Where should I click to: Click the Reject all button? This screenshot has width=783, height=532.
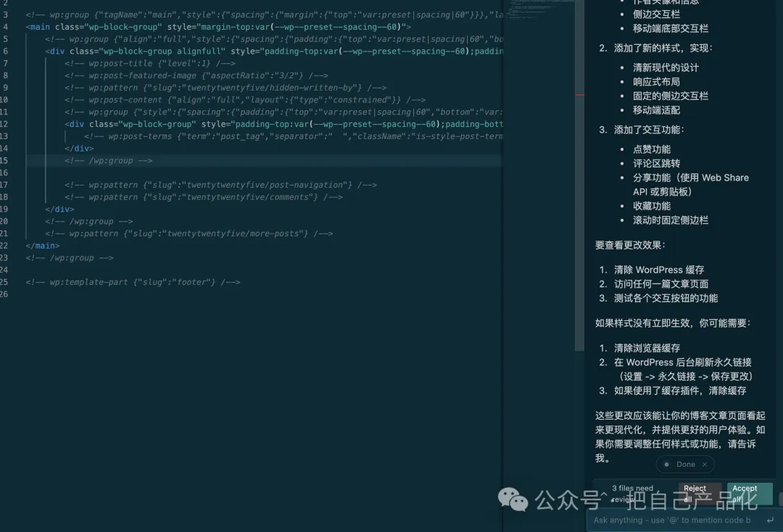[700, 493]
